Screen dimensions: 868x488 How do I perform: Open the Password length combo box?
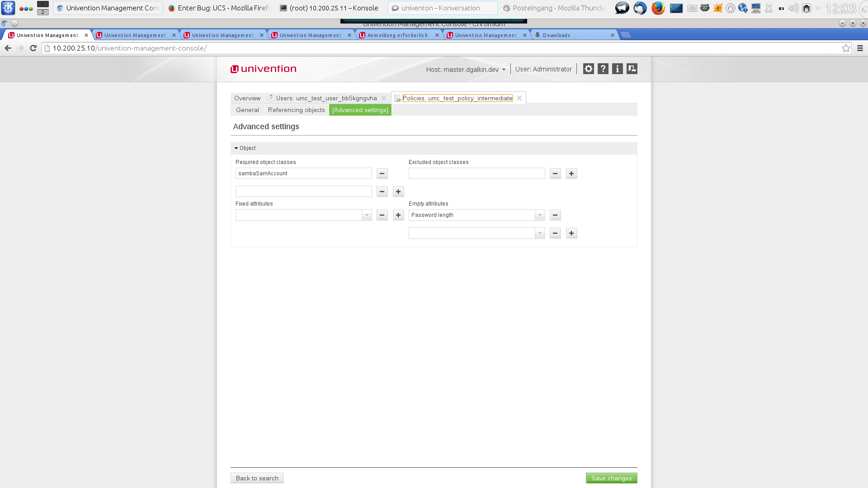click(540, 215)
